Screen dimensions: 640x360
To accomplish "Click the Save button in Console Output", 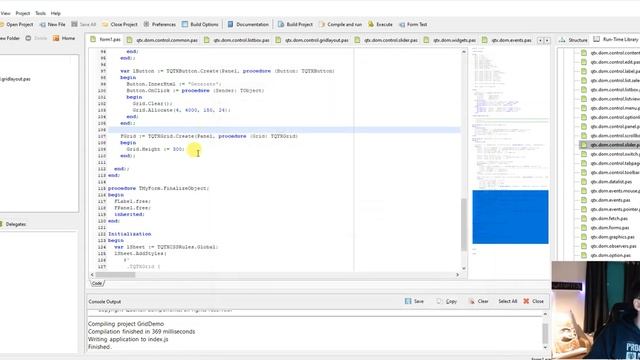I will (414, 301).
